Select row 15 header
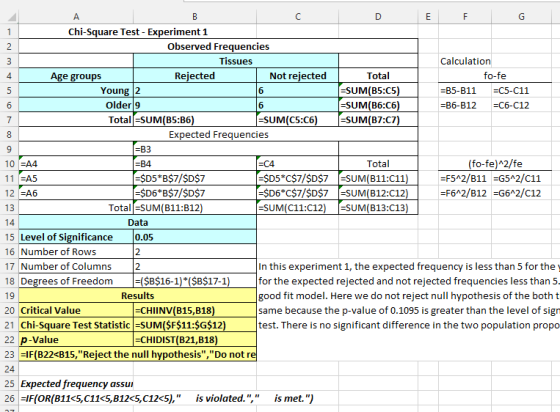560x412 pixels. coord(9,237)
